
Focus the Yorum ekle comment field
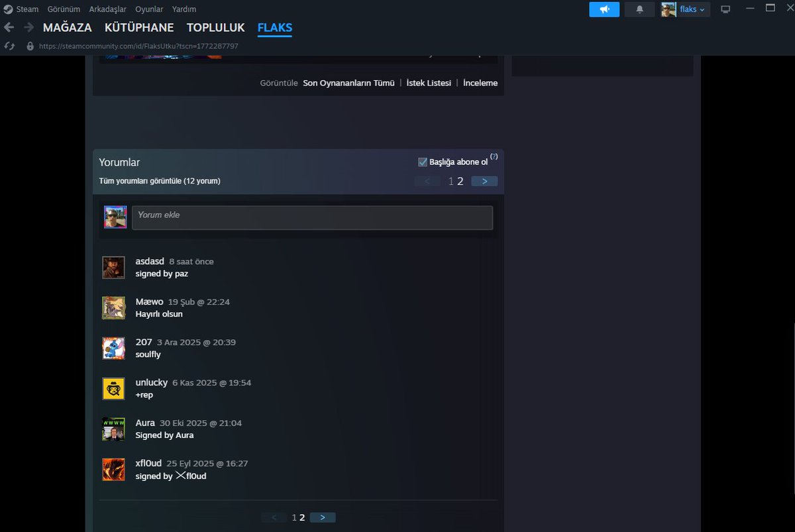(x=312, y=217)
